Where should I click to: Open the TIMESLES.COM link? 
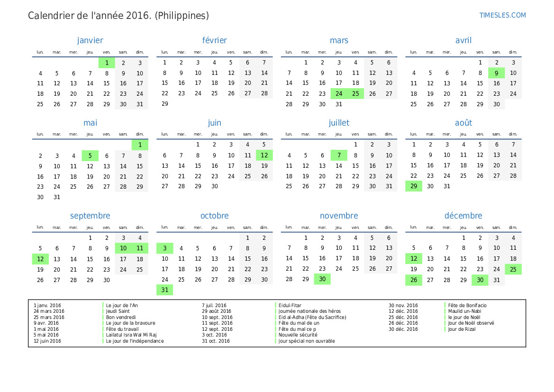pyautogui.click(x=502, y=15)
